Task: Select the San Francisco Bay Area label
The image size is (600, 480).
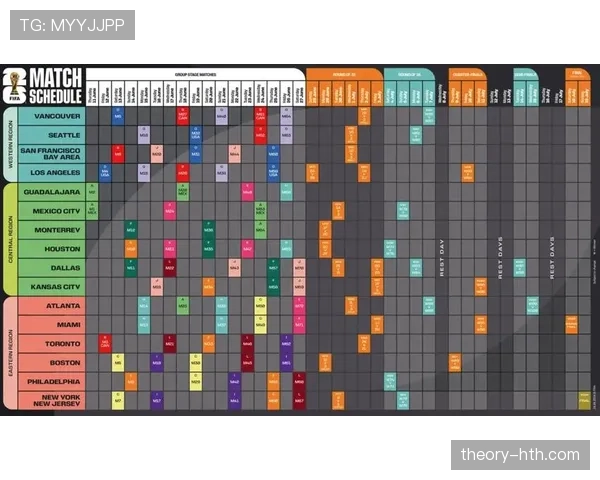Action: pos(52,154)
